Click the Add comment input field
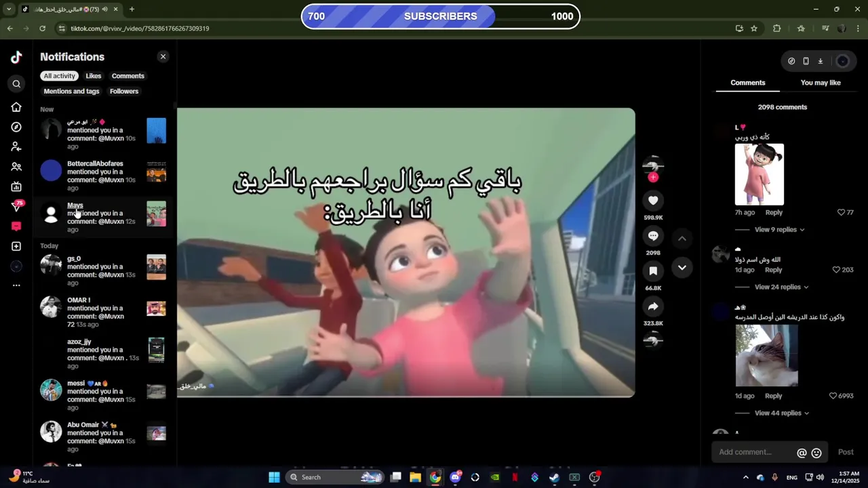The width and height of the screenshot is (868, 488). pyautogui.click(x=755, y=452)
